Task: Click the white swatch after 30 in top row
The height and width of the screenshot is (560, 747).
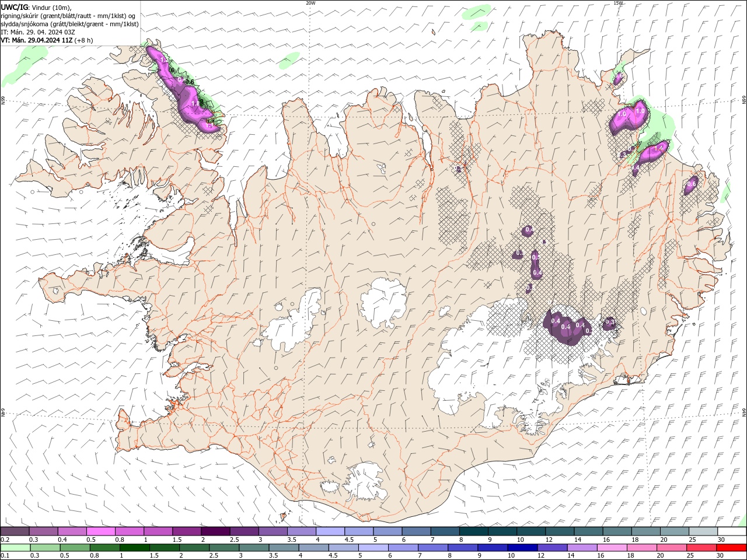Action: click(732, 531)
